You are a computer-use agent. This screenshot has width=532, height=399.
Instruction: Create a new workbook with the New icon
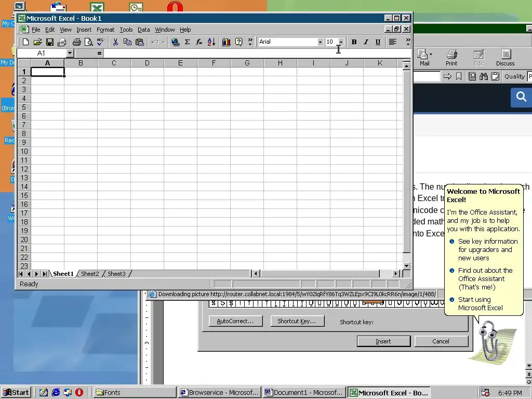25,42
